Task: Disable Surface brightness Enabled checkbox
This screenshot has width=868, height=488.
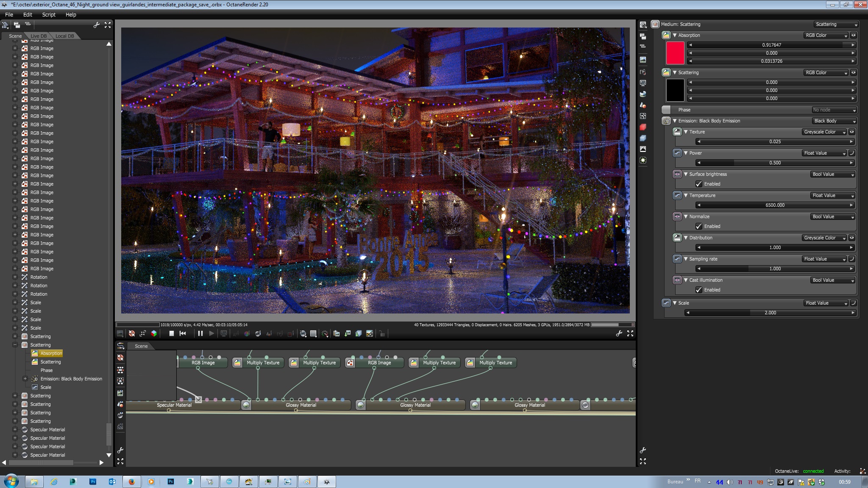Action: coord(699,184)
